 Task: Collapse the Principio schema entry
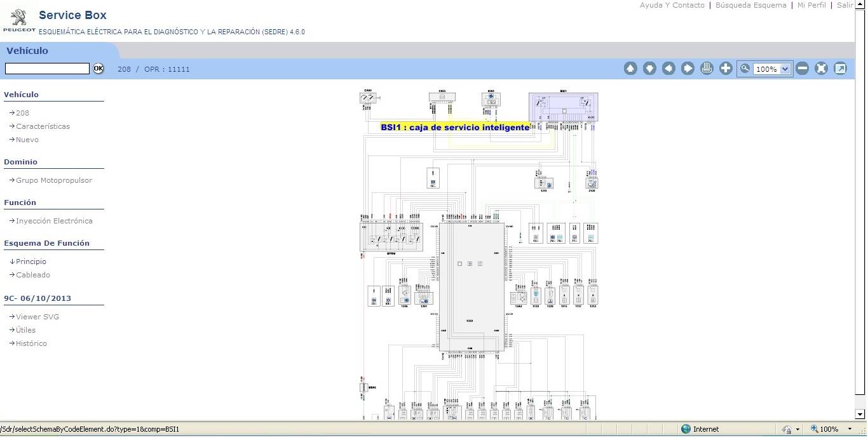[31, 262]
